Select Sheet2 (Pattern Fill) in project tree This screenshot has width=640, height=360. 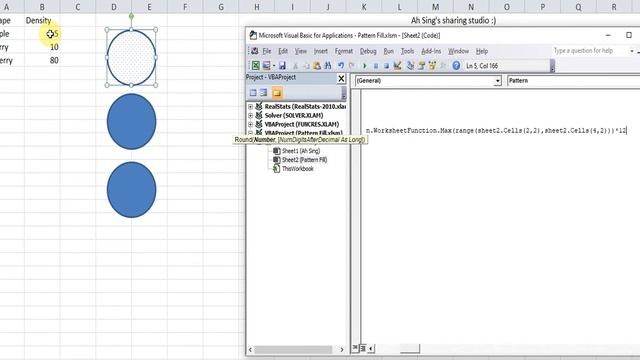(304, 160)
